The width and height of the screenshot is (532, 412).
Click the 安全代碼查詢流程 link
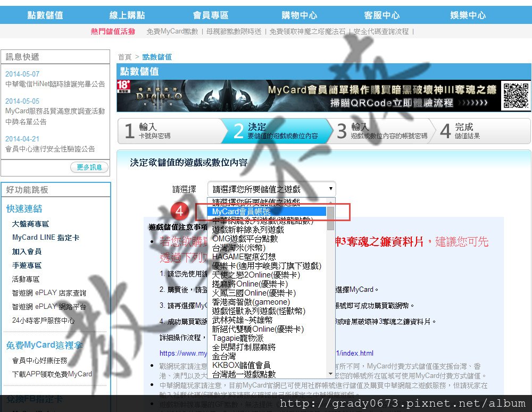(381, 31)
